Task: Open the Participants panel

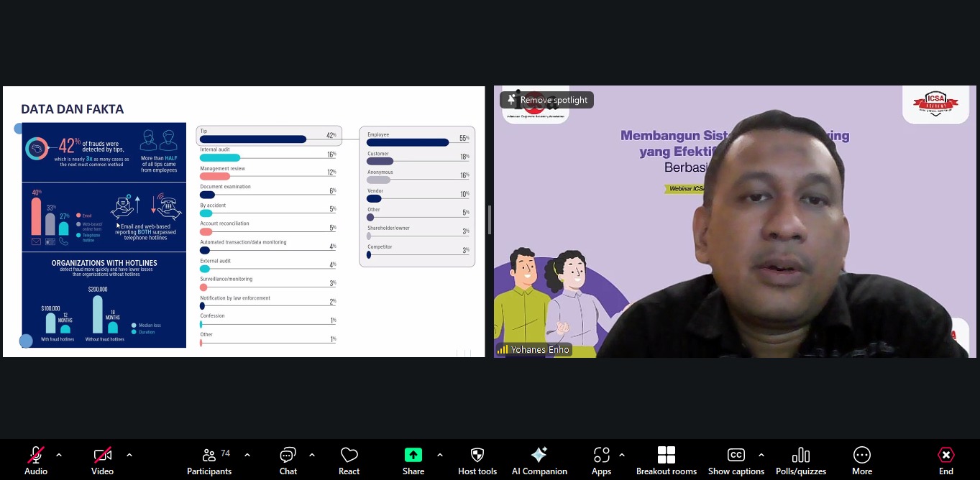Action: (x=209, y=460)
